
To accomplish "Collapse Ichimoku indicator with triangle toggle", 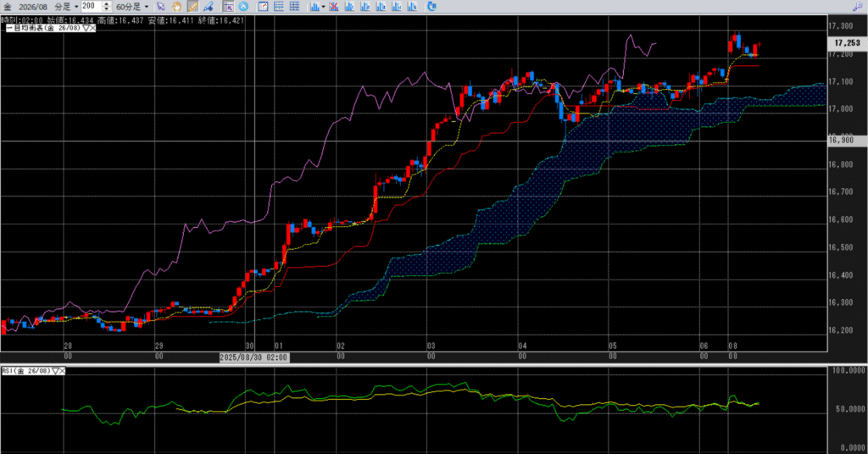I will coord(84,28).
